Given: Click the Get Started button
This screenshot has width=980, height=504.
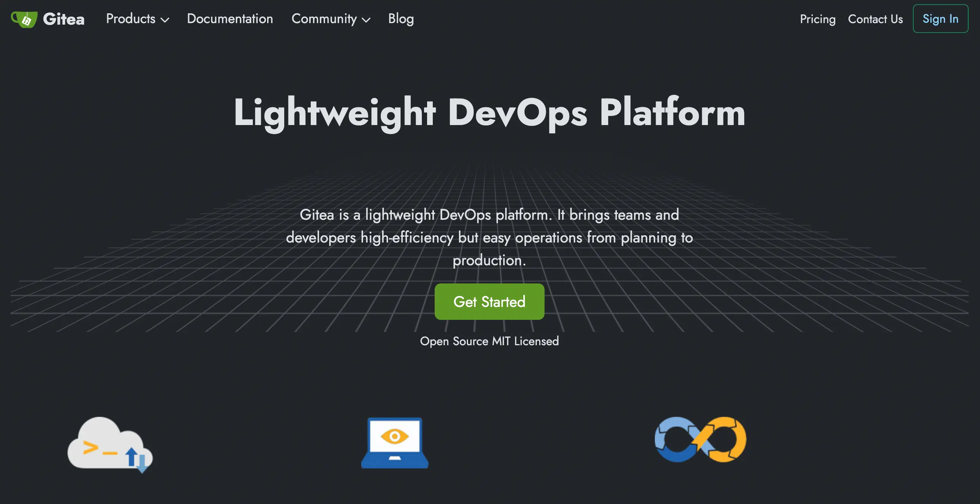Looking at the screenshot, I should [489, 301].
